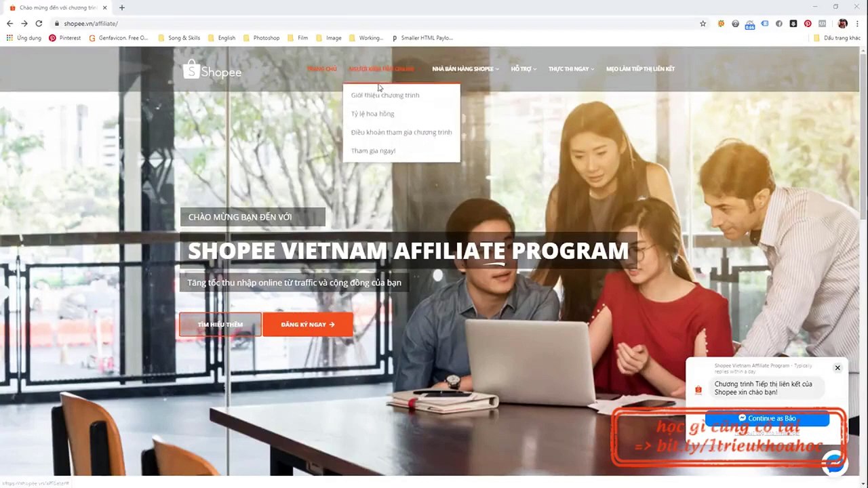Click the NGƯỜI KIẾM TIỀN ONLINE nav menu
This screenshot has height=488, width=868.
pyautogui.click(x=381, y=69)
